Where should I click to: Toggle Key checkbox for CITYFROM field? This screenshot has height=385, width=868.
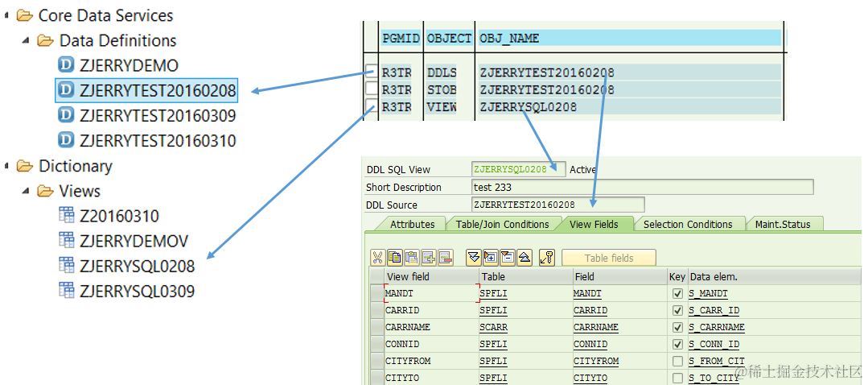(x=677, y=361)
